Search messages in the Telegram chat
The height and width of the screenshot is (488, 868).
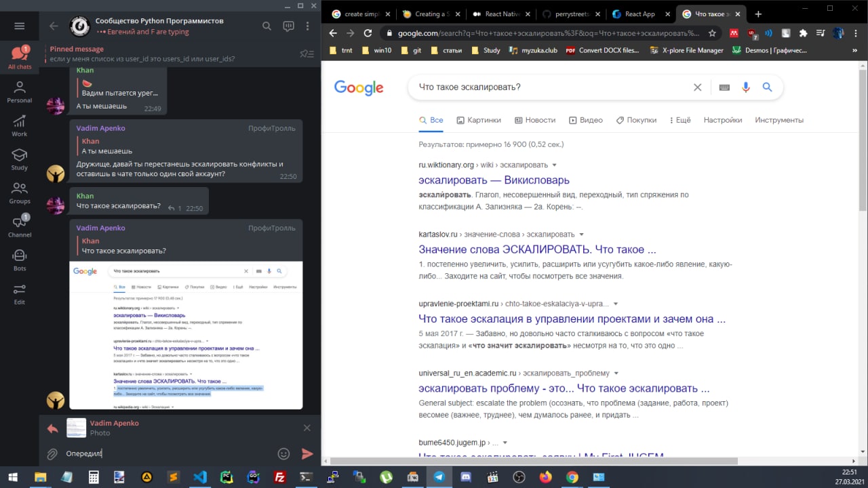[x=267, y=26]
